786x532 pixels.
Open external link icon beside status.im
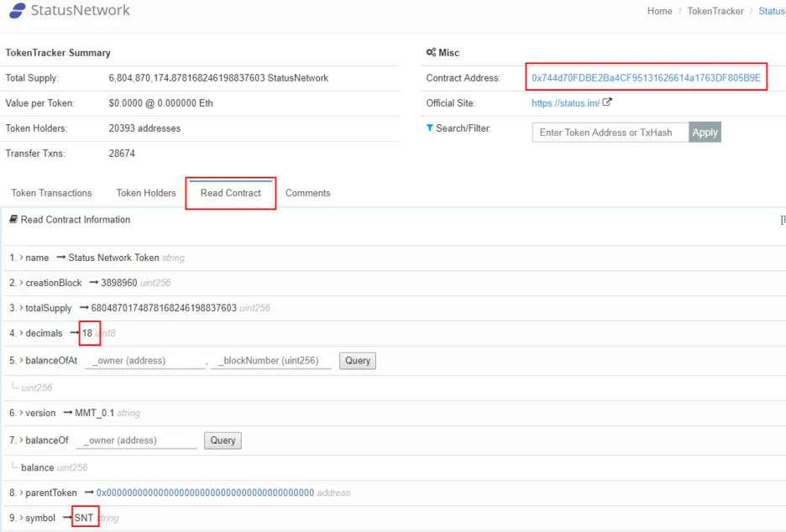[x=607, y=102]
